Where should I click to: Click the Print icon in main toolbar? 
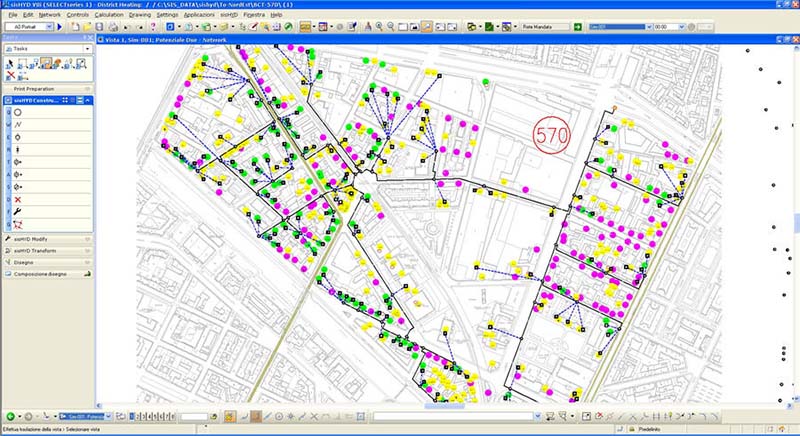[113, 27]
